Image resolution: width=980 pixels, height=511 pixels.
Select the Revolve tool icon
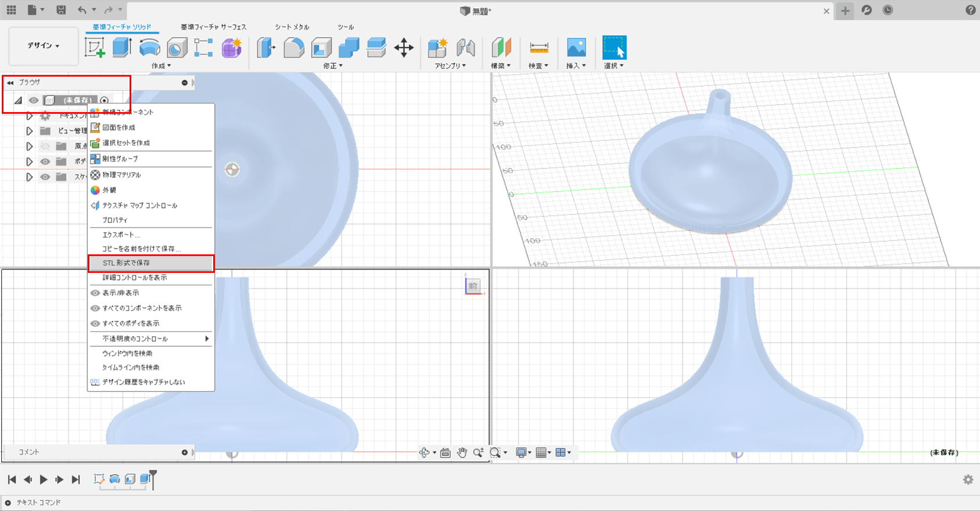coord(150,48)
